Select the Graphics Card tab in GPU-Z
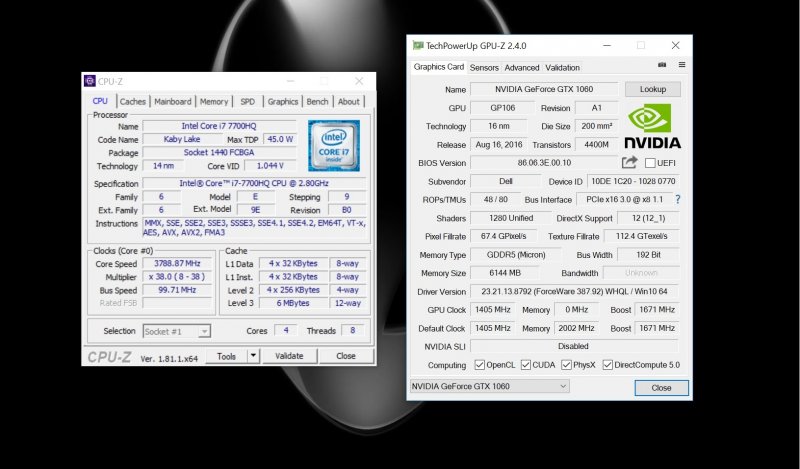The width and height of the screenshot is (800, 469). tap(439, 67)
